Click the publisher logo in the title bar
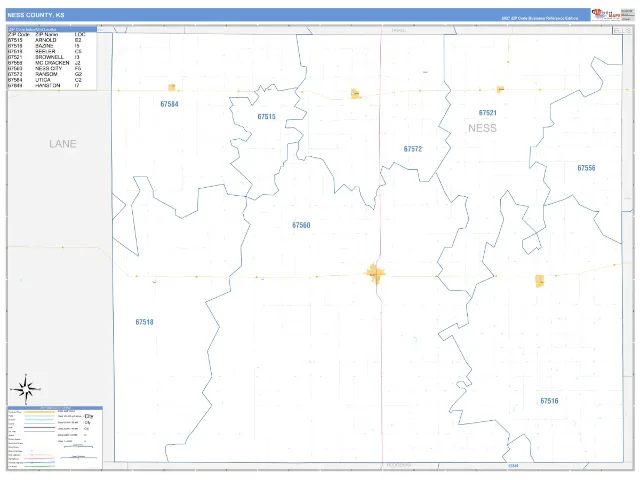 606,14
